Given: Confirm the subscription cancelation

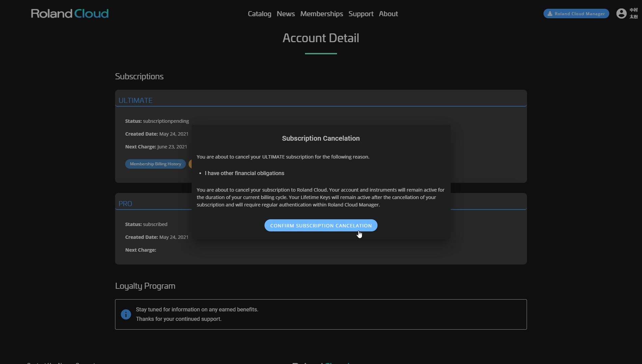Looking at the screenshot, I should pos(320,226).
